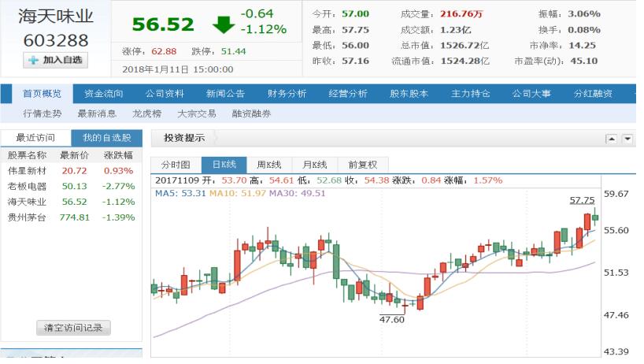
Task: Click the green down arrow price indicator
Action: click(224, 24)
